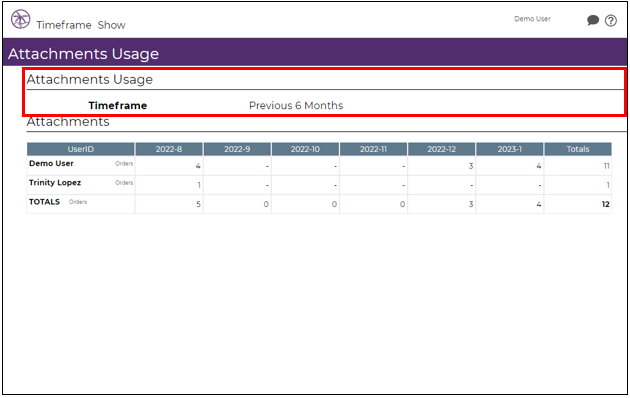
Task: Select the Trinity Lopez row name
Action: 55,182
